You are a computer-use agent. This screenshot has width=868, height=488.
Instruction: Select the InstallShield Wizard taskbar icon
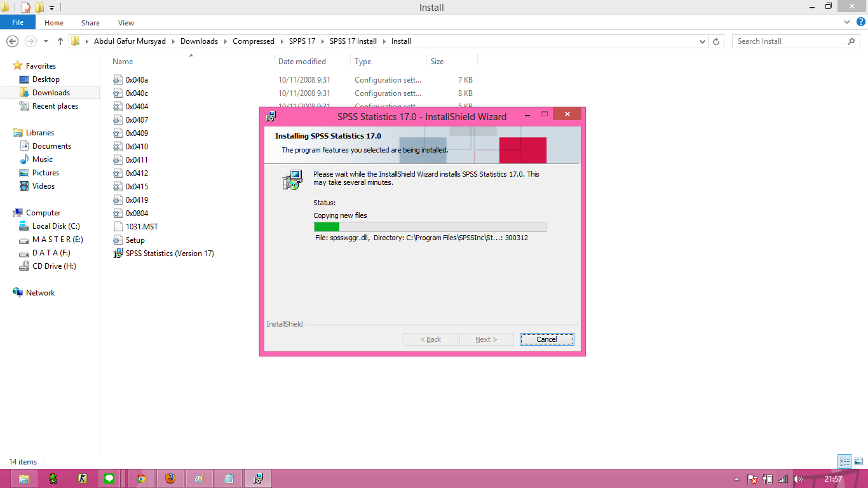tap(257, 478)
